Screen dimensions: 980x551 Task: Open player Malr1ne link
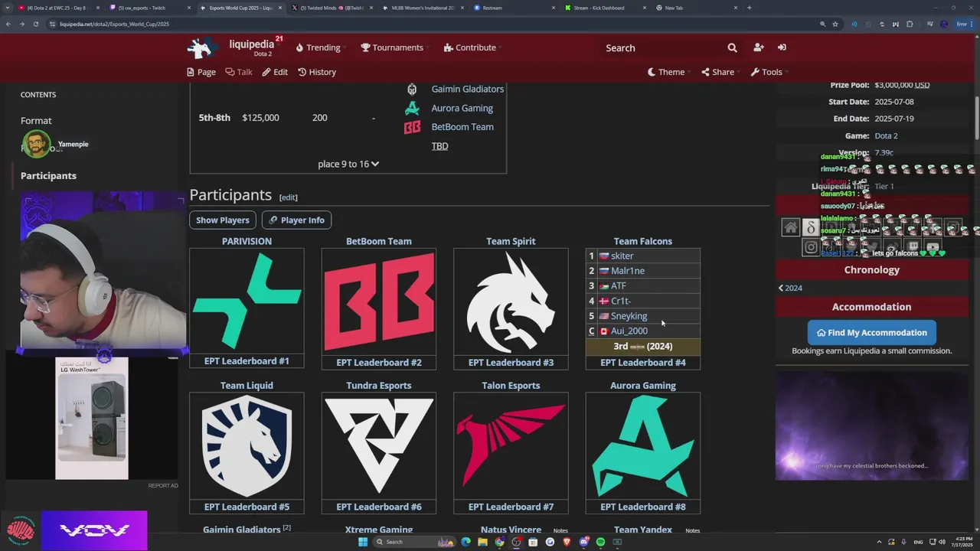pos(628,271)
